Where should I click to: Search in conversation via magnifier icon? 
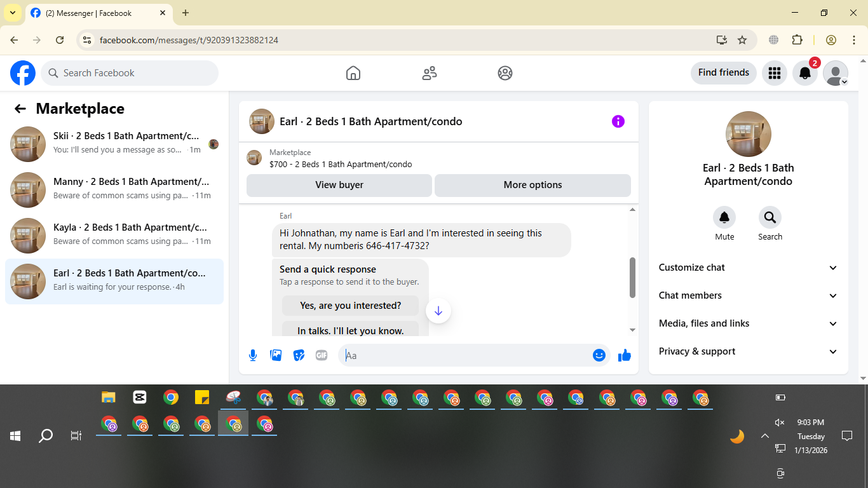770,218
